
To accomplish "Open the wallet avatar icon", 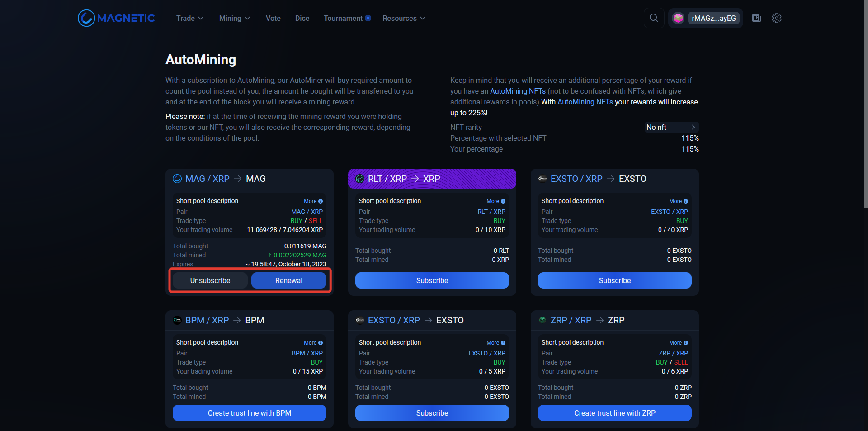I will [x=678, y=18].
